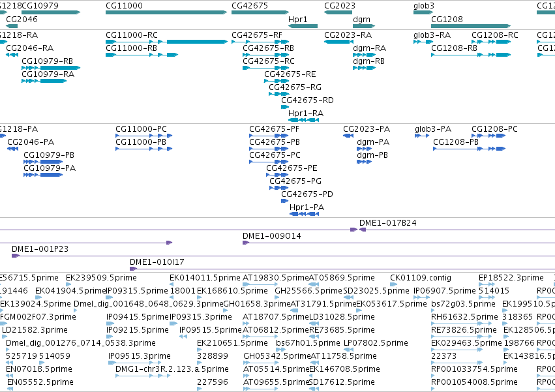Click the glob3 gene label
555x392 pixels.
[x=424, y=6]
